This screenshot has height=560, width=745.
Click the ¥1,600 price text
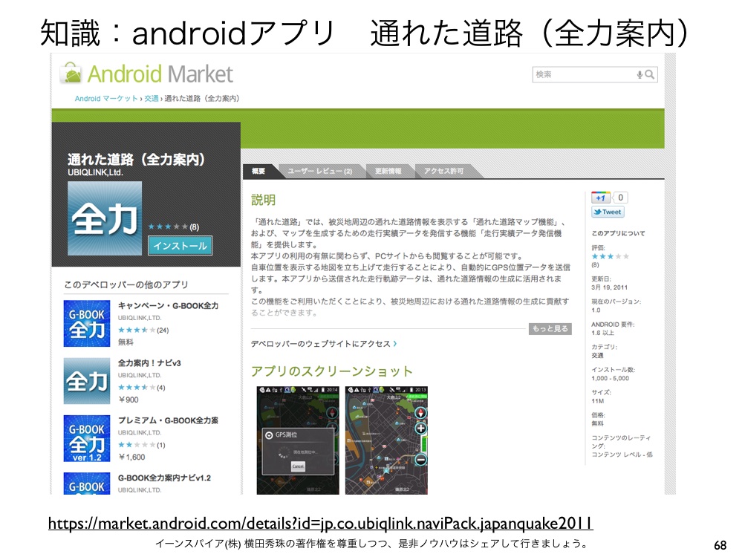(x=131, y=458)
